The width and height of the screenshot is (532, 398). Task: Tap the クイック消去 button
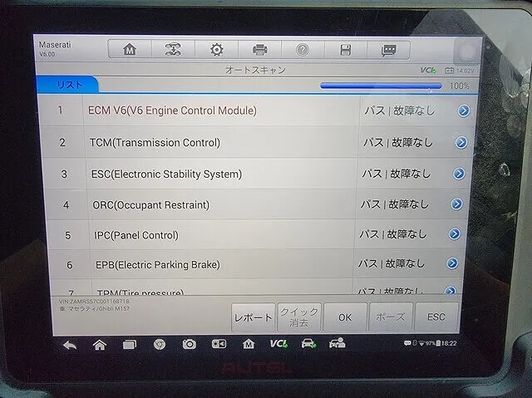tap(299, 317)
